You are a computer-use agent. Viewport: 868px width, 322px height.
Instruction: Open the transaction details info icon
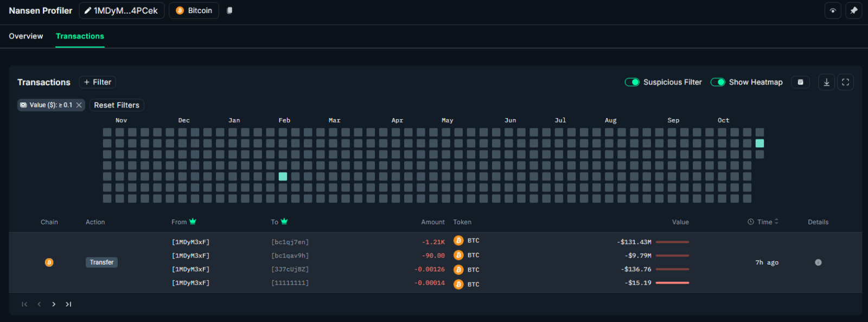[818, 262]
